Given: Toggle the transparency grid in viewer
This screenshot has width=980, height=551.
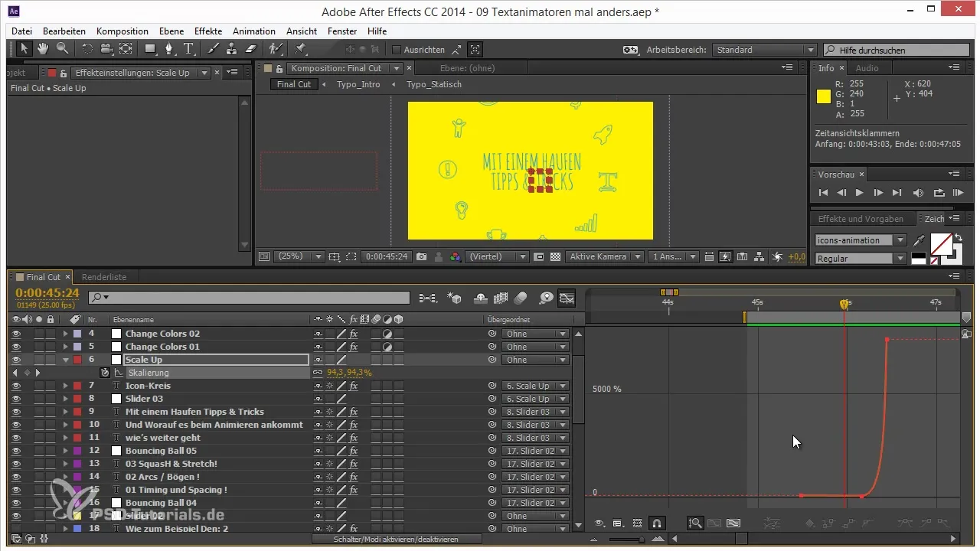Looking at the screenshot, I should point(556,257).
